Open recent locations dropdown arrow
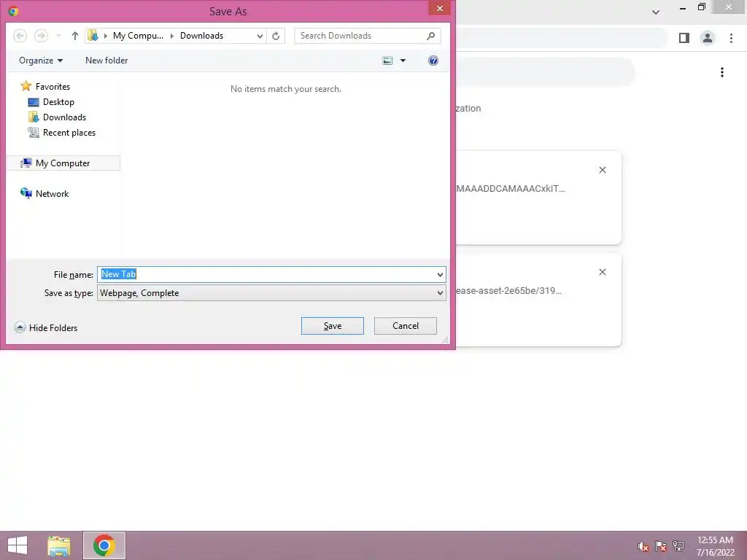Screen dimensions: 747x560 tap(58, 36)
